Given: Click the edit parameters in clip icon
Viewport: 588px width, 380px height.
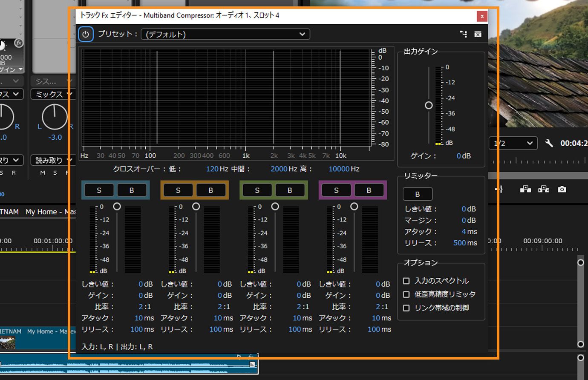Looking at the screenshot, I should pyautogui.click(x=464, y=34).
